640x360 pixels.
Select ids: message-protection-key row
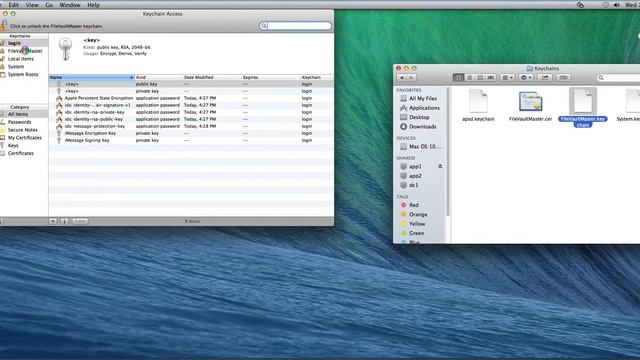(x=191, y=126)
